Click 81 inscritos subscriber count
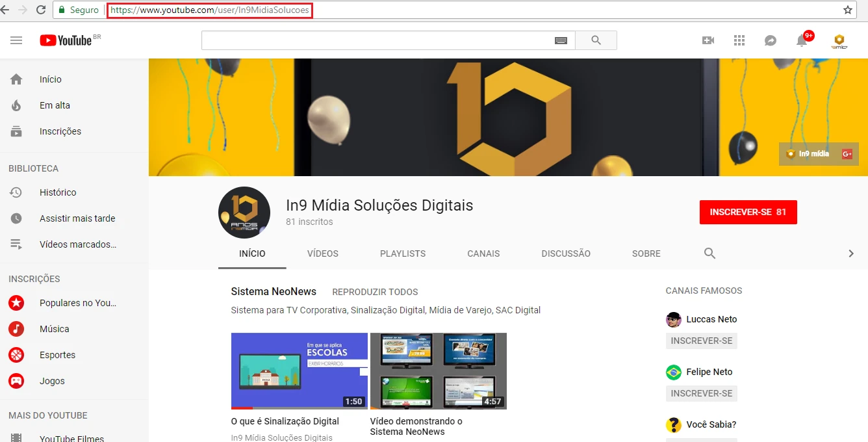868x442 pixels. (309, 222)
